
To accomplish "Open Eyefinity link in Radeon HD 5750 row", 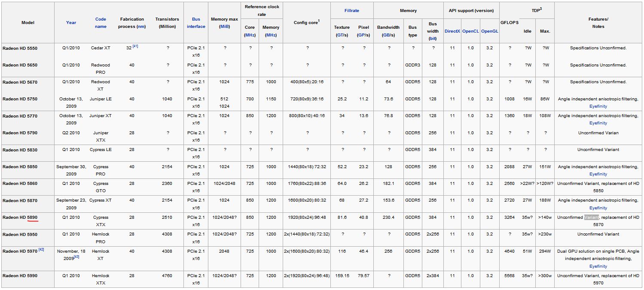I will point(598,106).
